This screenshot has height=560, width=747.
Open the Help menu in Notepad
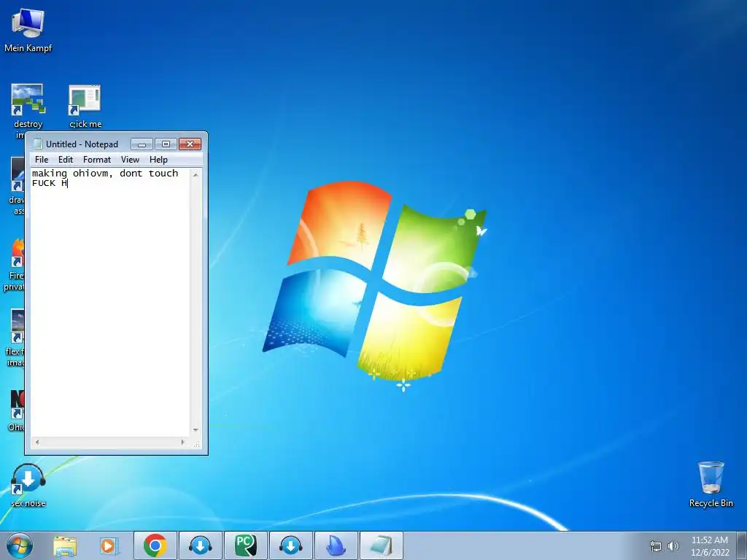pos(158,160)
